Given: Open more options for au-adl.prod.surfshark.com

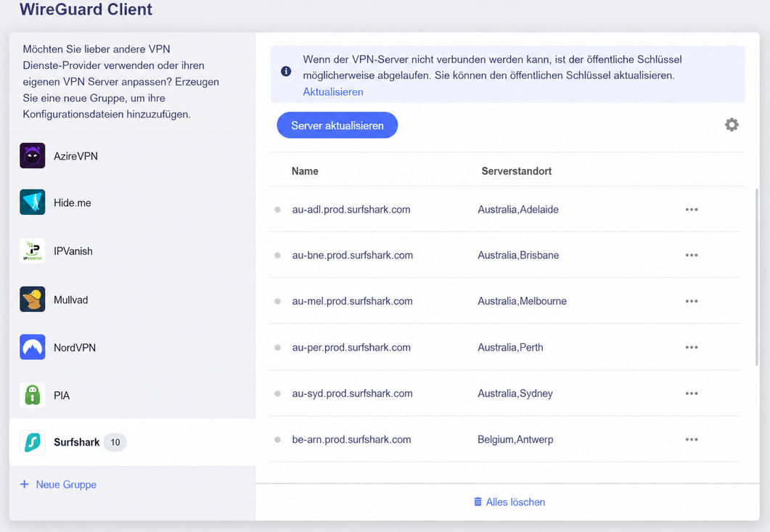Looking at the screenshot, I should tap(692, 210).
